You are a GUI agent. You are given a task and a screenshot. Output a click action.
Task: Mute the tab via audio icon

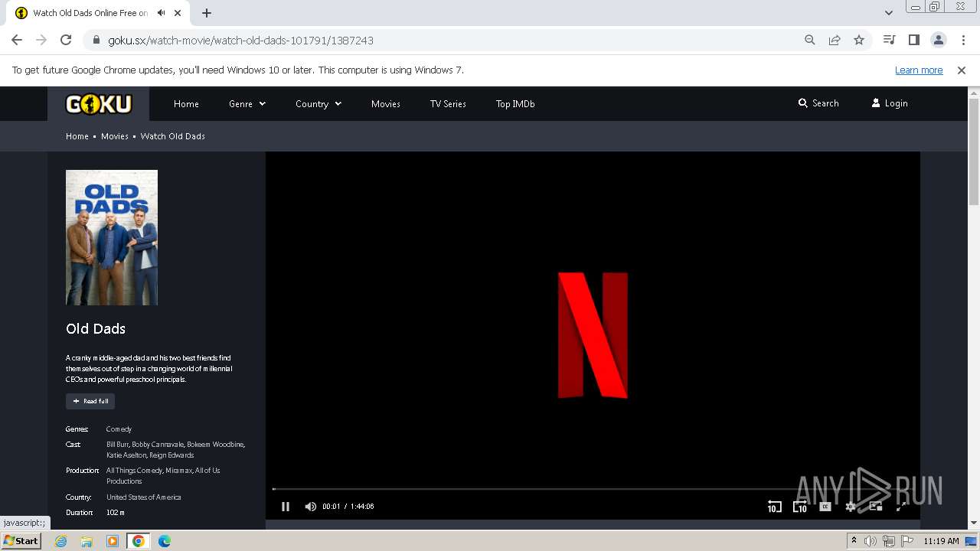click(161, 13)
